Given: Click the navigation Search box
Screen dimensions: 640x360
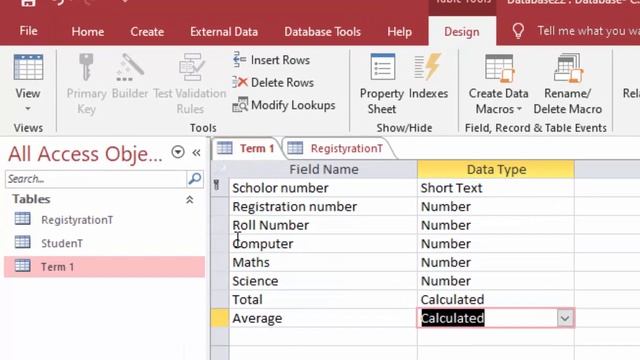Looking at the screenshot, I should [96, 179].
